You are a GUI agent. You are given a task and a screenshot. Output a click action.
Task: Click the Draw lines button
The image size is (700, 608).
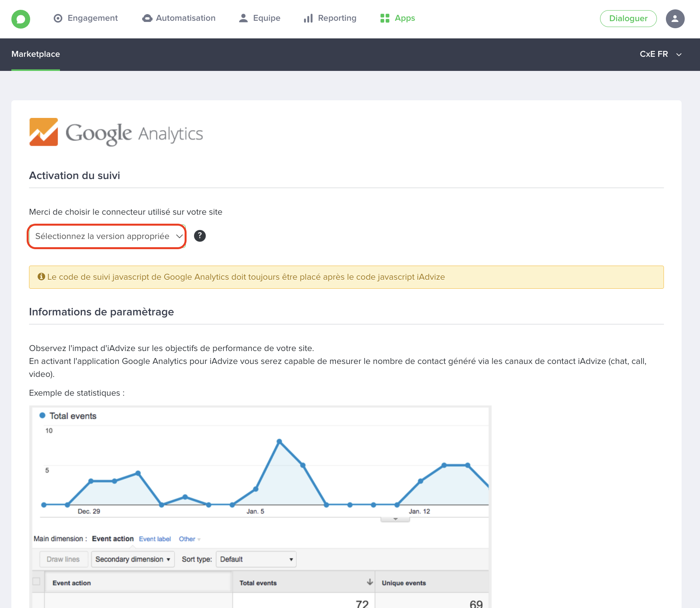[x=63, y=559]
